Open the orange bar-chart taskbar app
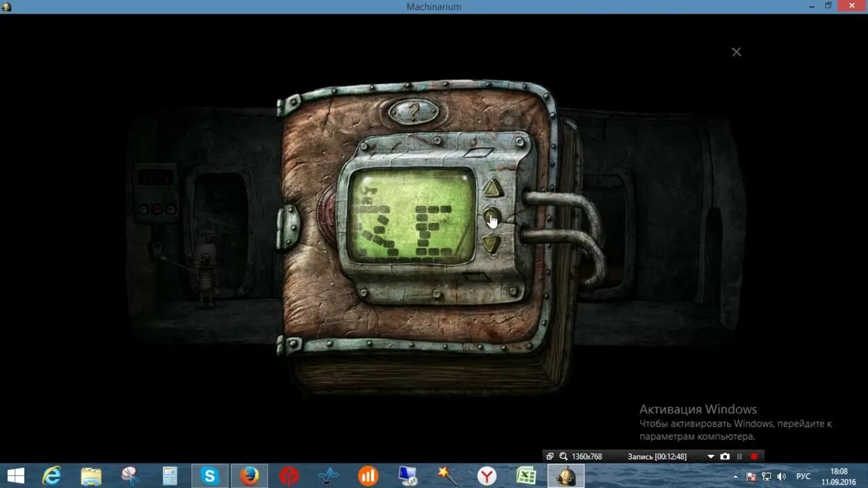This screenshot has width=868, height=488. (x=368, y=476)
